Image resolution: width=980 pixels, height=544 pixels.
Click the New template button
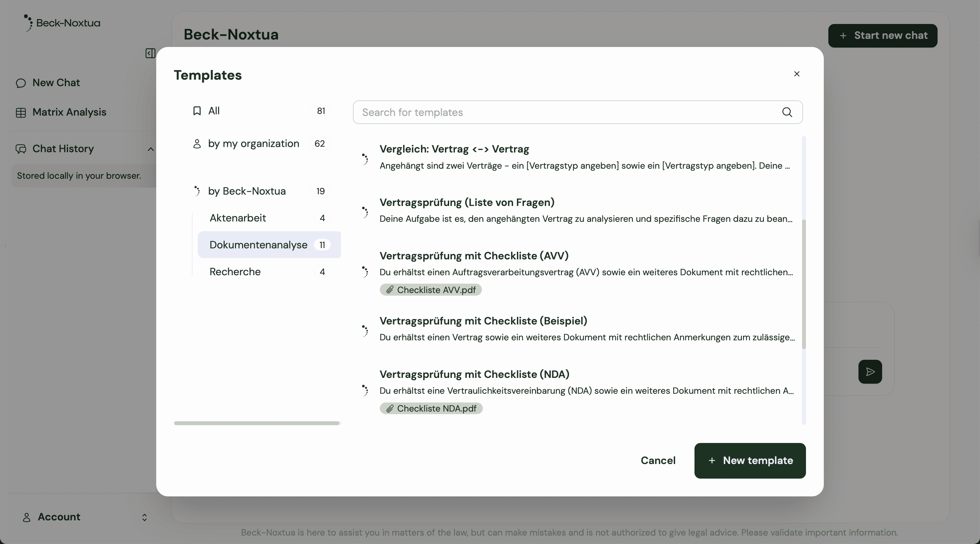(x=750, y=460)
